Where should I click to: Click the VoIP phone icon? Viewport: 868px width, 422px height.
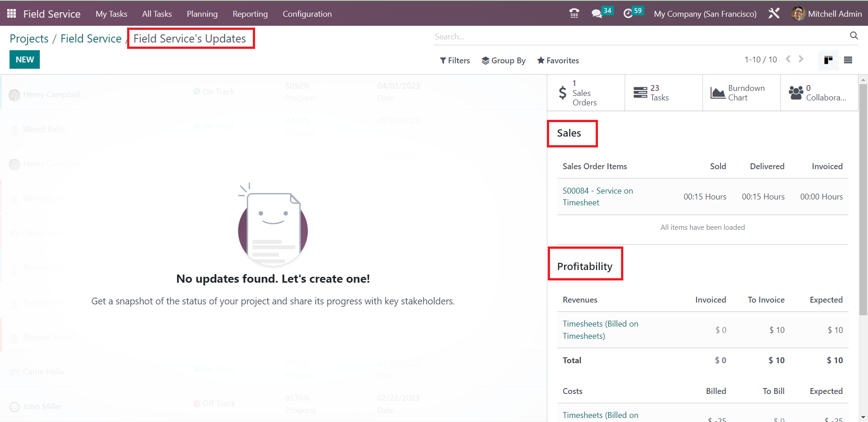574,14
